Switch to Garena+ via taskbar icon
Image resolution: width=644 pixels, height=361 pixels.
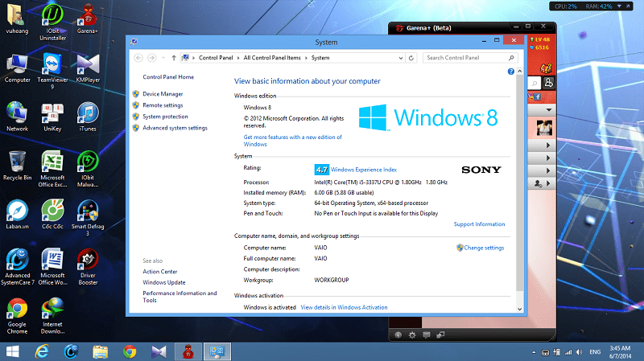pos(188,351)
